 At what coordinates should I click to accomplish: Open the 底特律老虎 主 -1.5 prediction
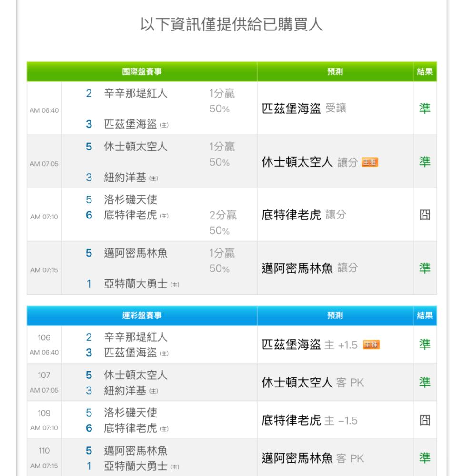pos(310,421)
